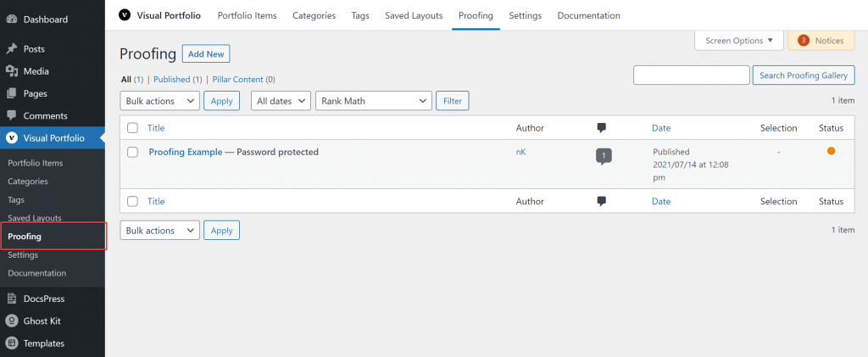Click the Status column header
Viewport: 868px width, 357px height.
pyautogui.click(x=831, y=128)
